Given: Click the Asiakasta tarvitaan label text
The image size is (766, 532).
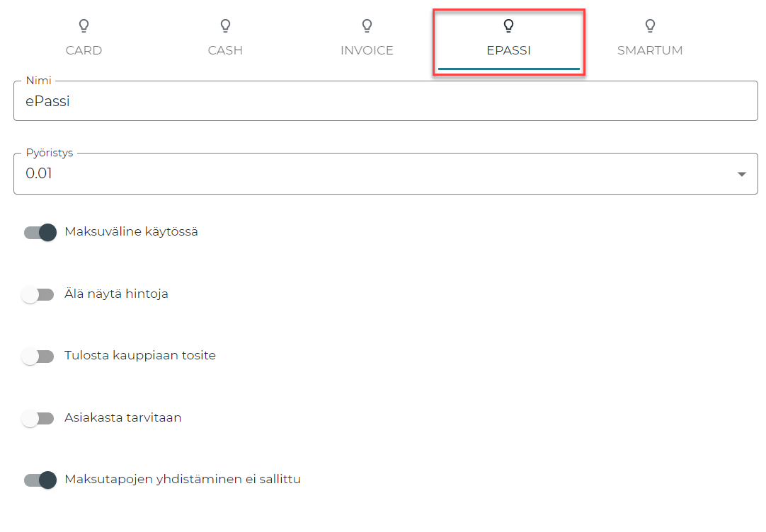Looking at the screenshot, I should tap(122, 417).
